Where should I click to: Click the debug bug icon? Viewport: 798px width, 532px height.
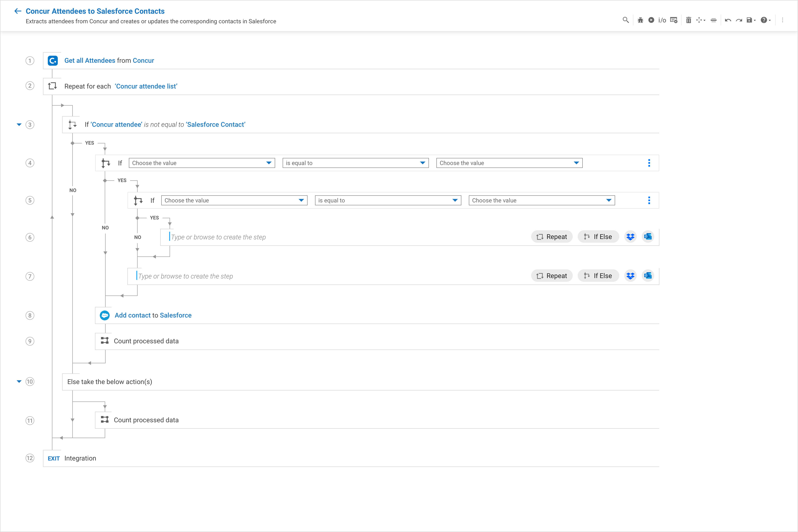click(x=640, y=20)
